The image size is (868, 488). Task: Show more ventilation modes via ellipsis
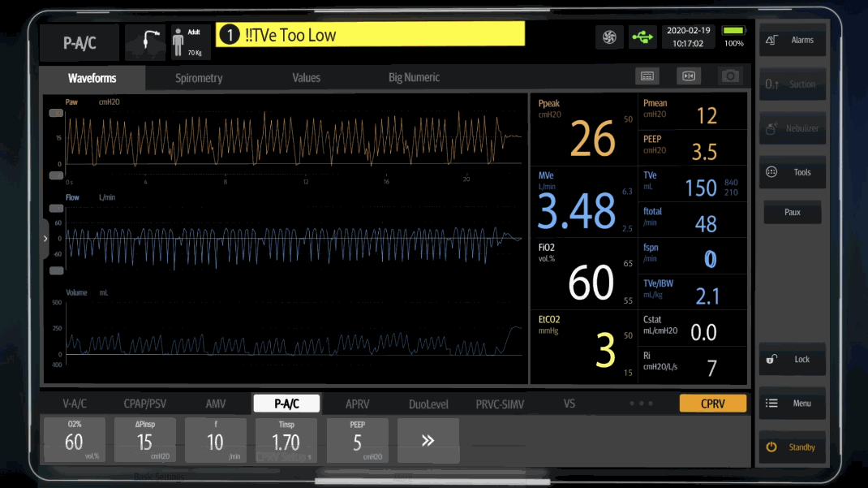tap(641, 404)
